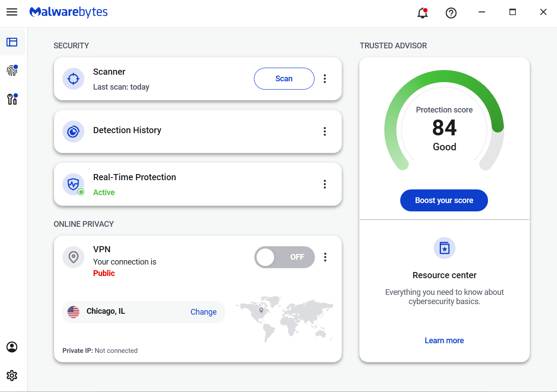Viewport: 557px width, 392px height.
Task: Click the Last scan: today text
Action: pos(121,87)
